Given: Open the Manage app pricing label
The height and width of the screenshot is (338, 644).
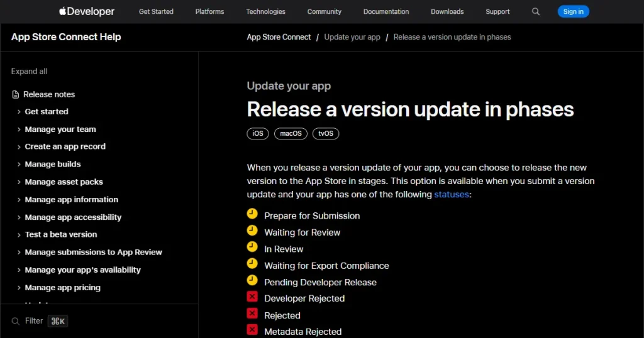Looking at the screenshot, I should [x=62, y=288].
